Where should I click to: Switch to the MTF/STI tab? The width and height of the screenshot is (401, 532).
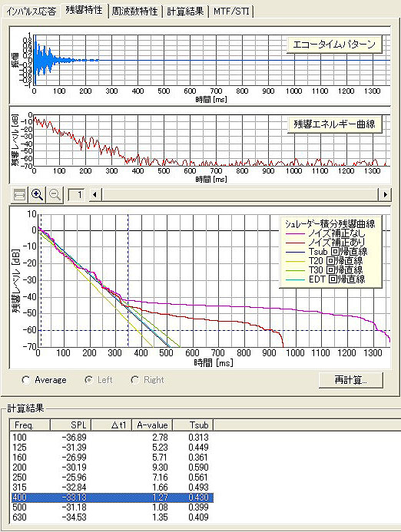pyautogui.click(x=231, y=12)
